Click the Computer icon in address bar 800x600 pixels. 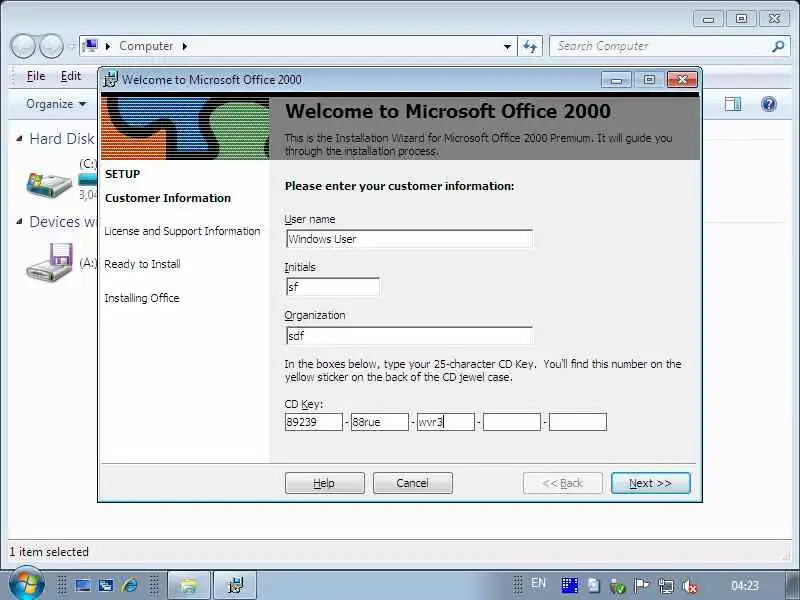tap(90, 46)
